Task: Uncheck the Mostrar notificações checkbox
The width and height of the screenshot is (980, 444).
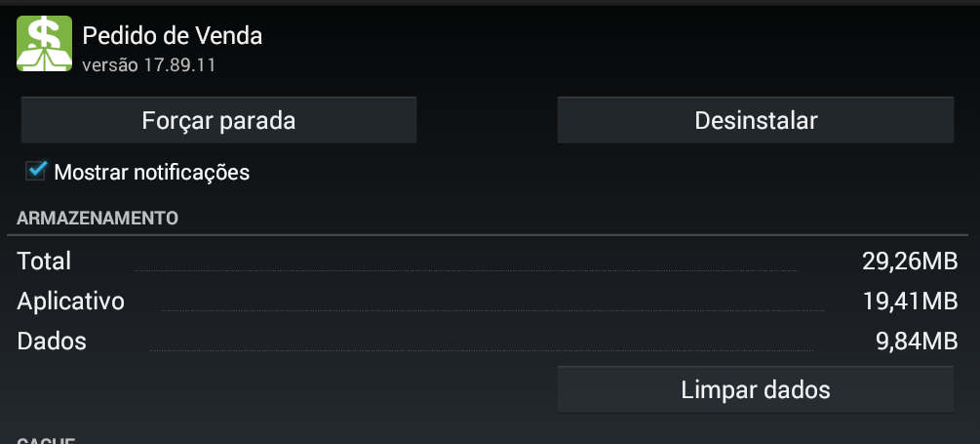Action: [37, 172]
